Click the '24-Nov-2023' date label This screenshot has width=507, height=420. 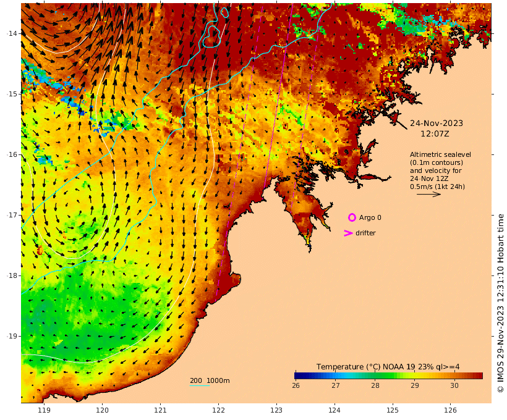pyautogui.click(x=436, y=123)
